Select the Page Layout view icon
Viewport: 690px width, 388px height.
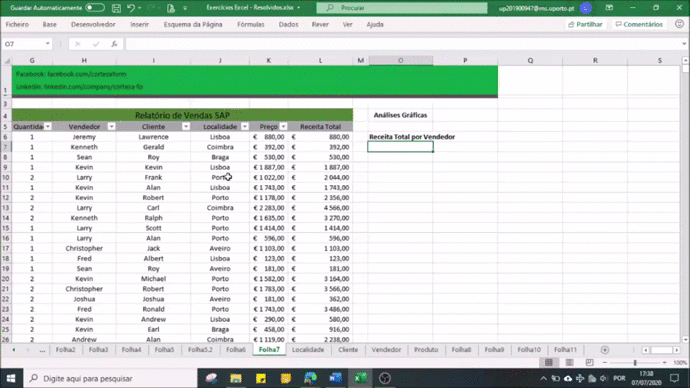point(569,362)
